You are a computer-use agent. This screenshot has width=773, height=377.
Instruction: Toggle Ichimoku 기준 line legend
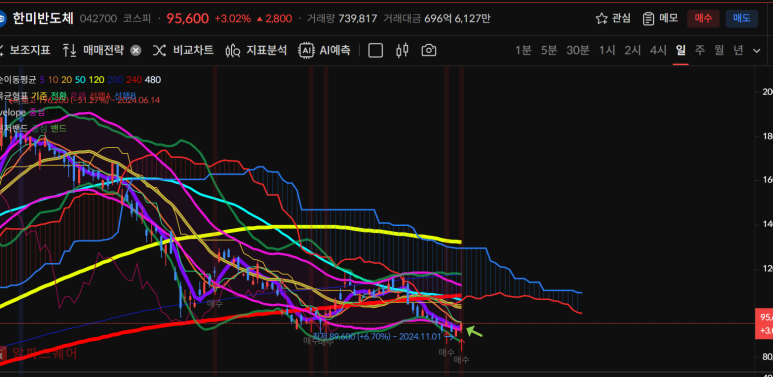click(39, 96)
